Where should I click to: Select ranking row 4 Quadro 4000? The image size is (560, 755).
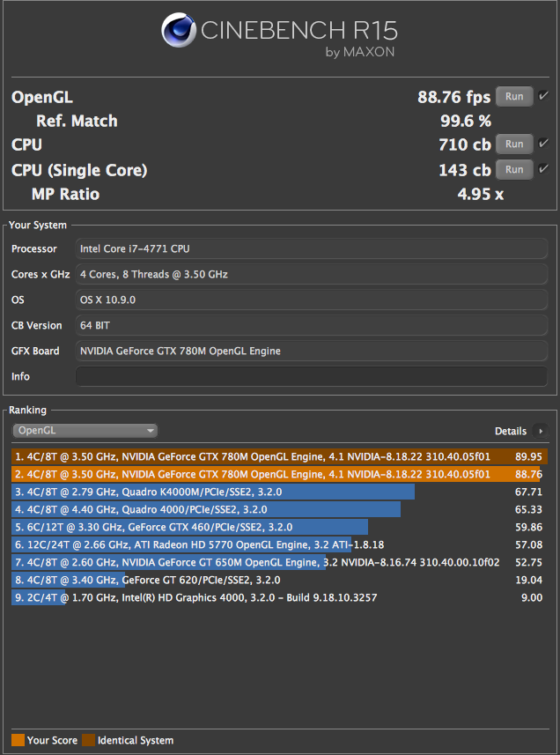279,509
